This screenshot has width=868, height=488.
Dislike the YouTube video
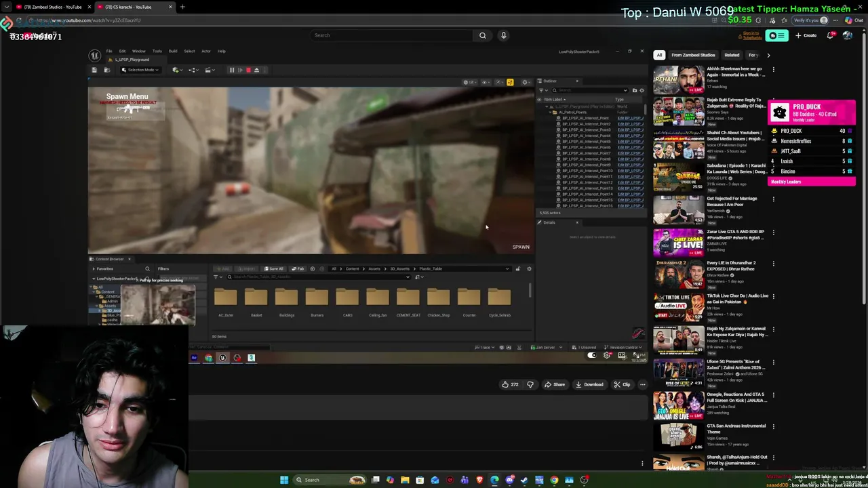(530, 384)
